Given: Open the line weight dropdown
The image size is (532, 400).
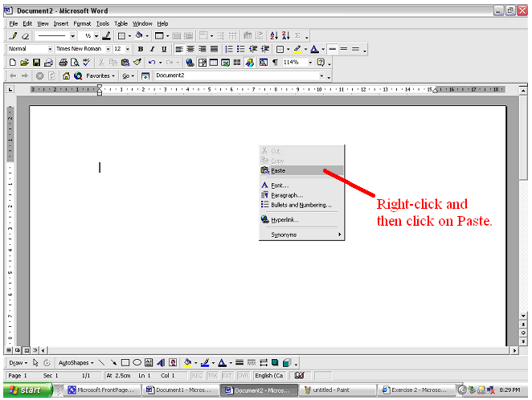Looking at the screenshot, I should click(x=96, y=35).
